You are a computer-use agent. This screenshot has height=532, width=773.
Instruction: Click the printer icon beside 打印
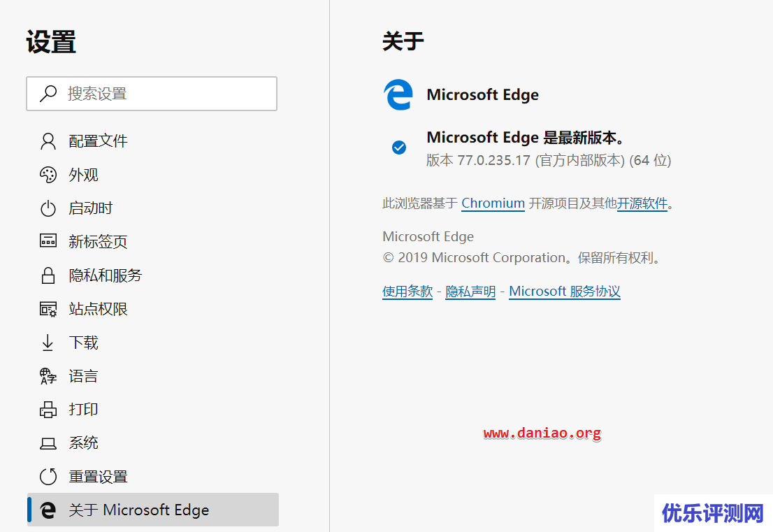point(48,409)
